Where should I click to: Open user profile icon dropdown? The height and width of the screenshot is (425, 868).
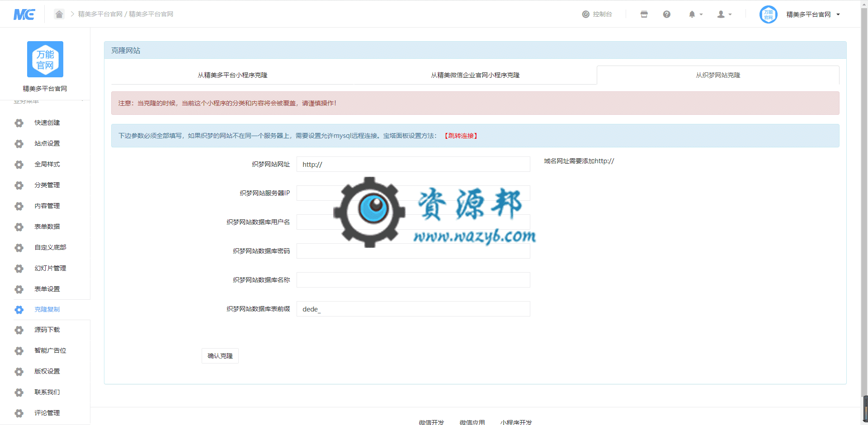click(724, 14)
